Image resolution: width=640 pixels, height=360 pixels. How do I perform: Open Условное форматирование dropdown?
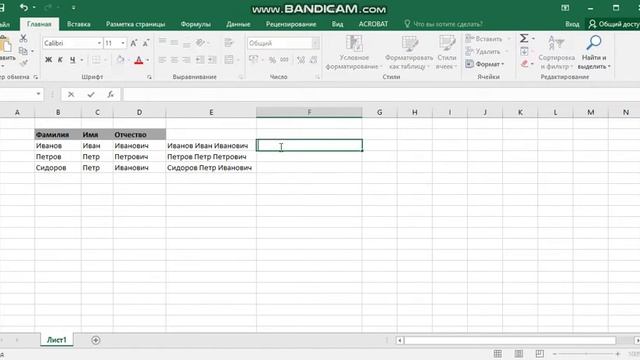(x=353, y=52)
